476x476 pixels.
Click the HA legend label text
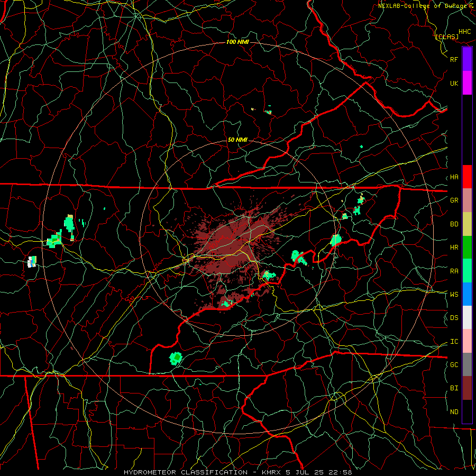click(454, 177)
